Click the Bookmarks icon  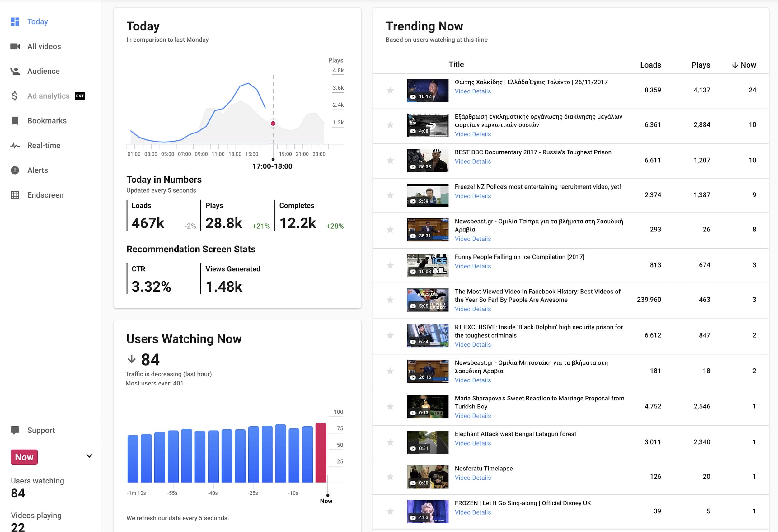[x=15, y=121]
